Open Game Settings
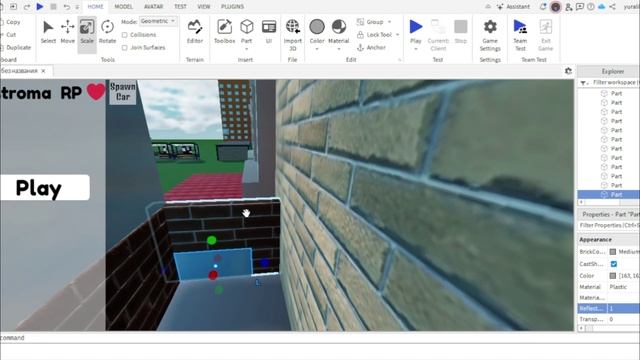This screenshot has width=640, height=360. coord(490,35)
